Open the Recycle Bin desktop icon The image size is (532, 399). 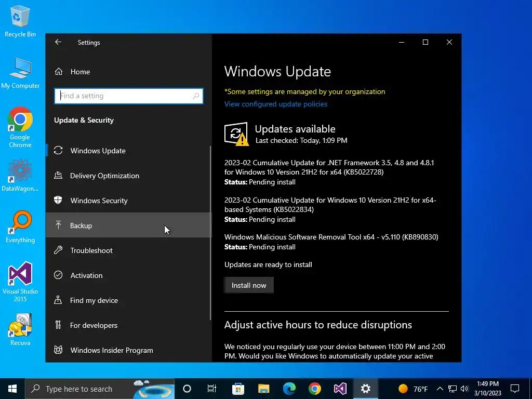pos(20,21)
